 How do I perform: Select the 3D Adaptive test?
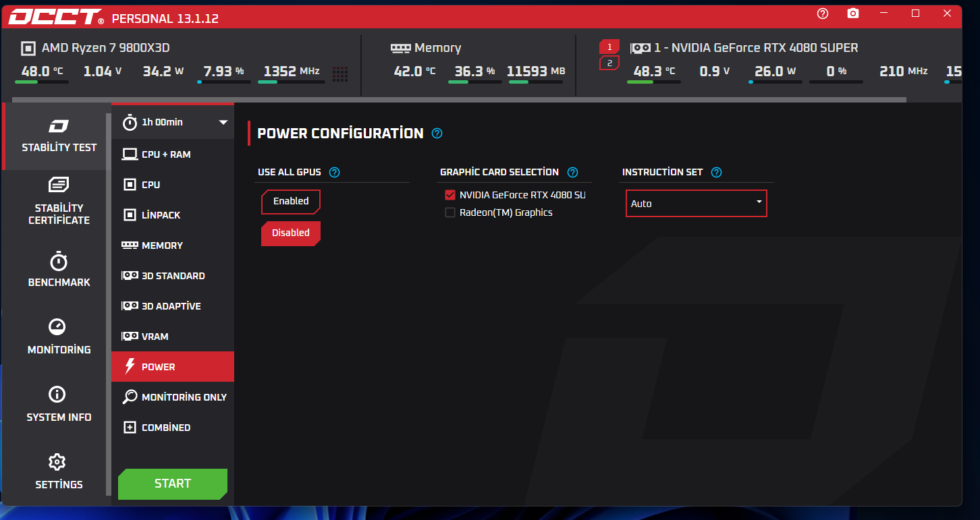click(x=173, y=306)
